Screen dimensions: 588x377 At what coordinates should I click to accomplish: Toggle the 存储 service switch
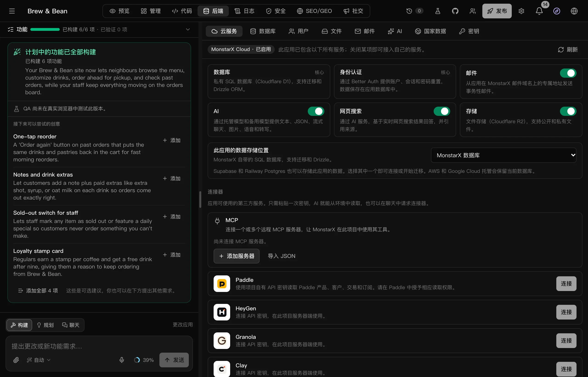568,111
